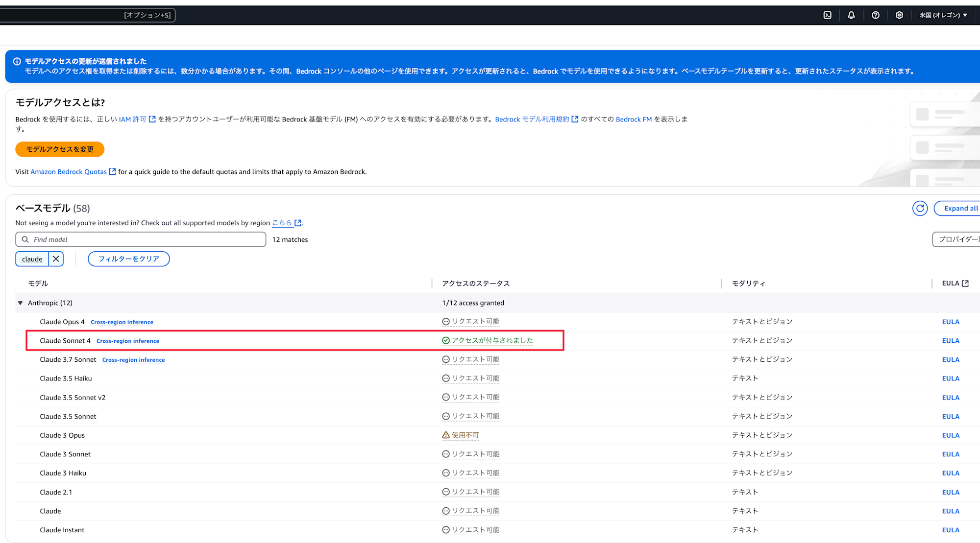The height and width of the screenshot is (543, 980).
Task: Click the Claude 3.5 Haiku model name
Action: pos(66,378)
